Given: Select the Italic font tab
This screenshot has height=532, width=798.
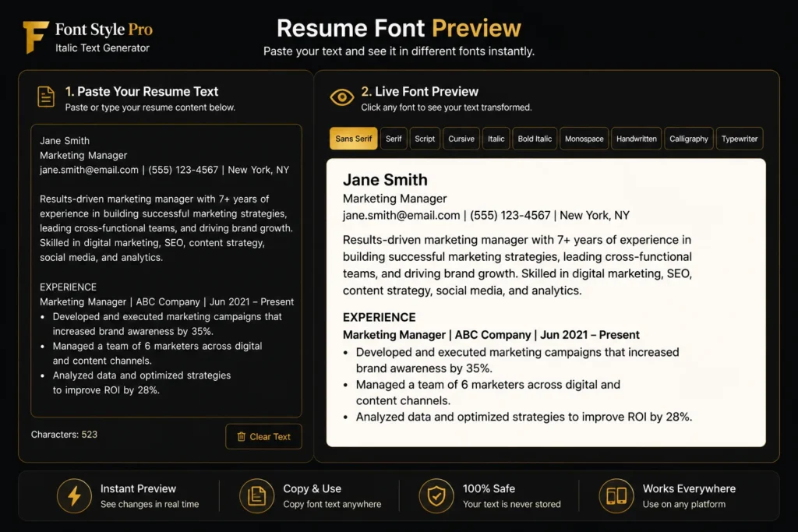Looking at the screenshot, I should [x=496, y=139].
